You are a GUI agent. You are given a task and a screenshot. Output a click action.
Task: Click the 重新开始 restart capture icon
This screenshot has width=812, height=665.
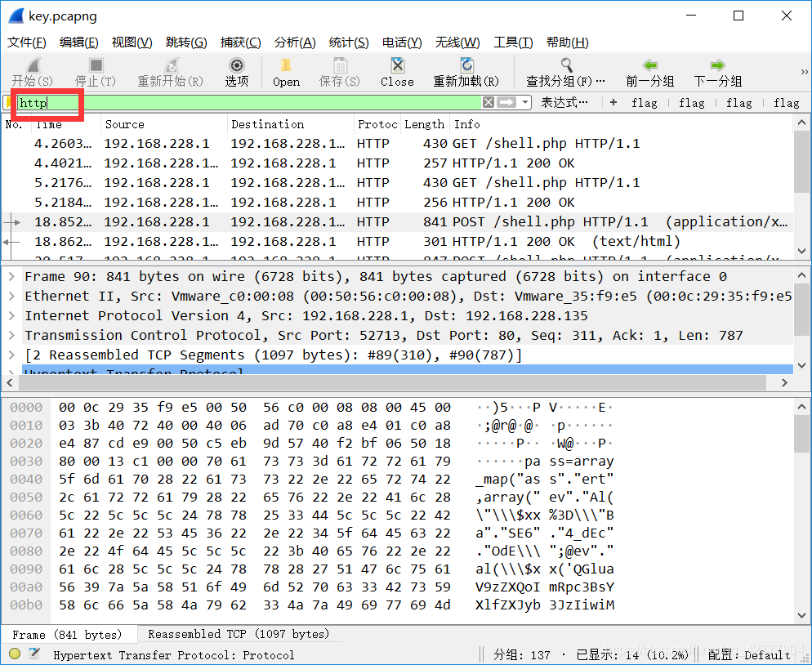point(171,65)
